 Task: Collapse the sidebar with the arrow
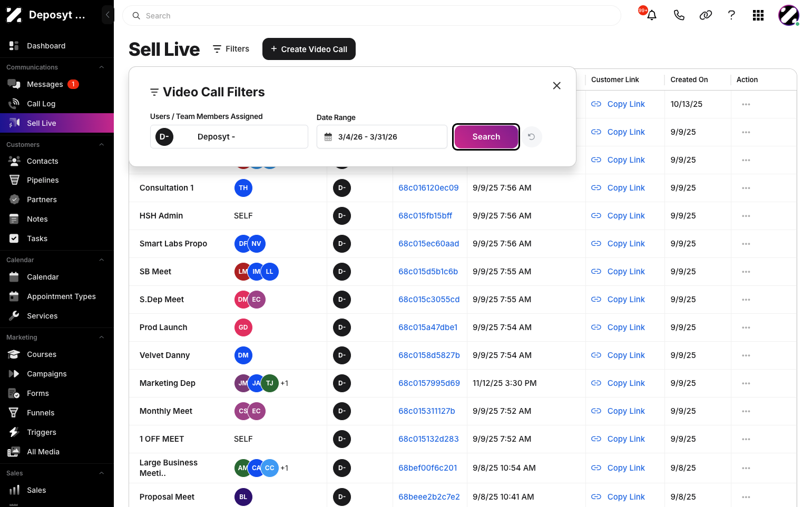coord(107,15)
